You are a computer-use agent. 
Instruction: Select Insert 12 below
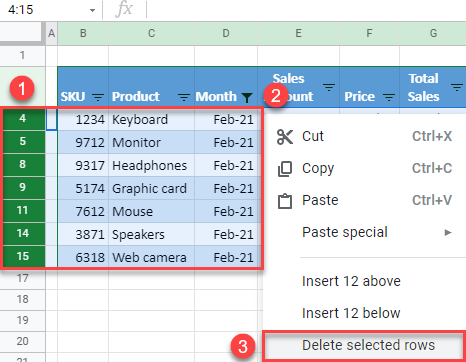tap(364, 313)
